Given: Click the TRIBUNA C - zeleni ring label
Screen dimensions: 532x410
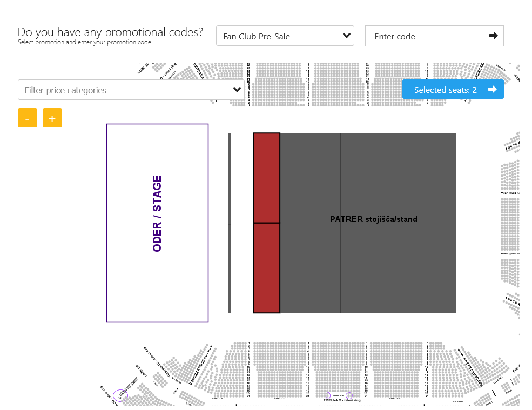Looking at the screenshot, I should (342, 400).
